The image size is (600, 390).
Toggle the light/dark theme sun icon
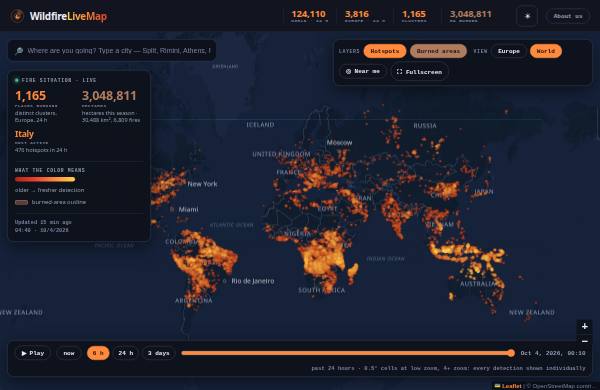[x=527, y=16]
